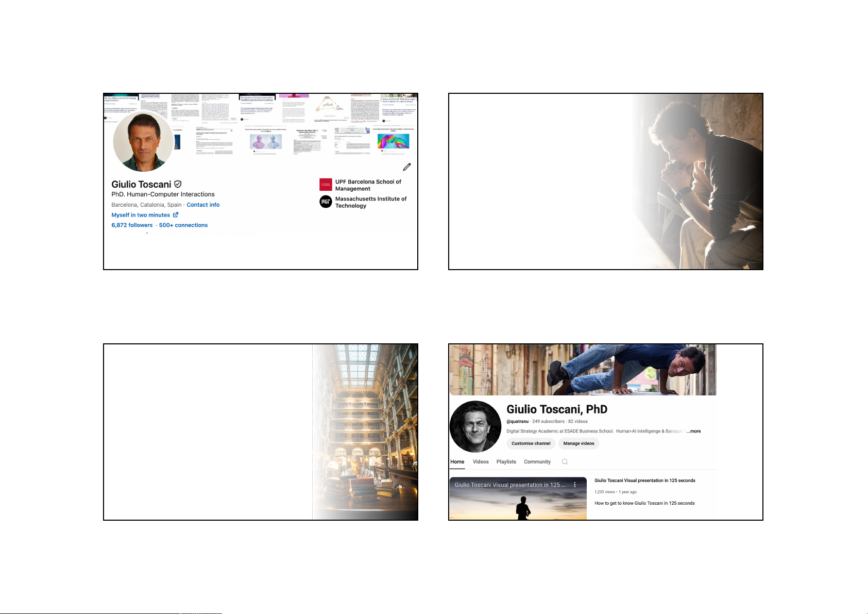Open the Playlists tab
This screenshot has width=868, height=614.
[506, 462]
